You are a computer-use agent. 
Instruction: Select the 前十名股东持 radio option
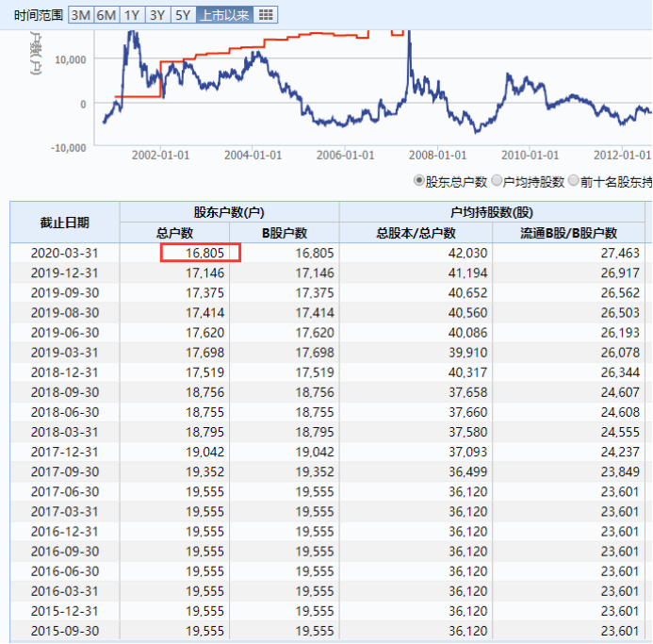pyautogui.click(x=574, y=181)
